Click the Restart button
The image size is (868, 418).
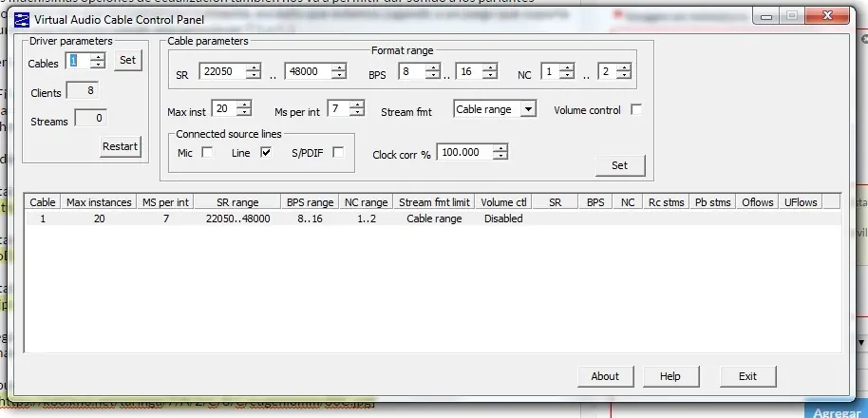[120, 146]
